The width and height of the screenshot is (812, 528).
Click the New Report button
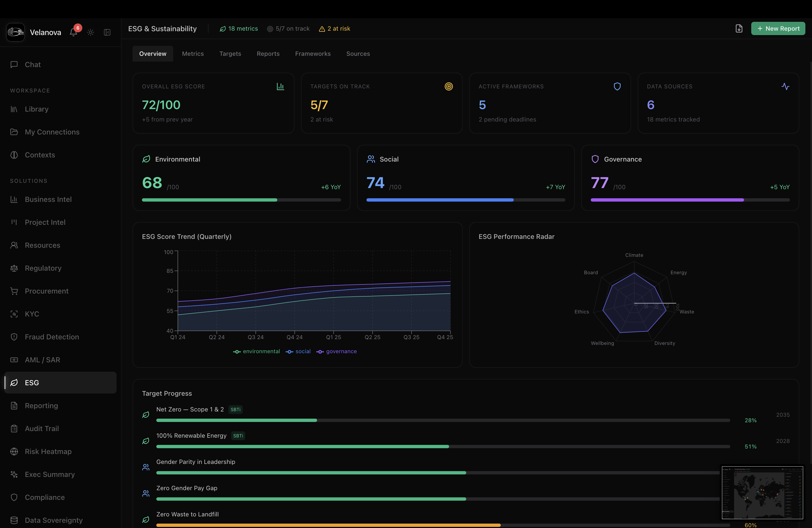pyautogui.click(x=778, y=28)
